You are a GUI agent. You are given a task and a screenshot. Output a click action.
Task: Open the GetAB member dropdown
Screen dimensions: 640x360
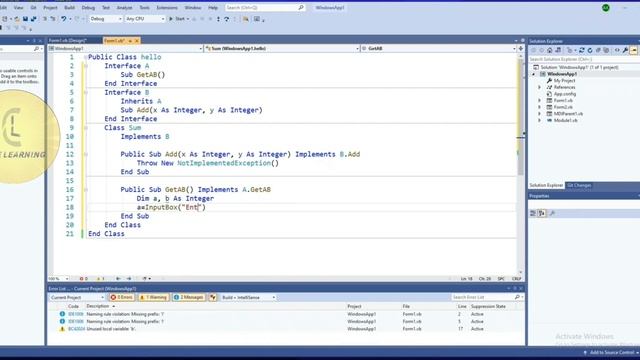click(438, 48)
